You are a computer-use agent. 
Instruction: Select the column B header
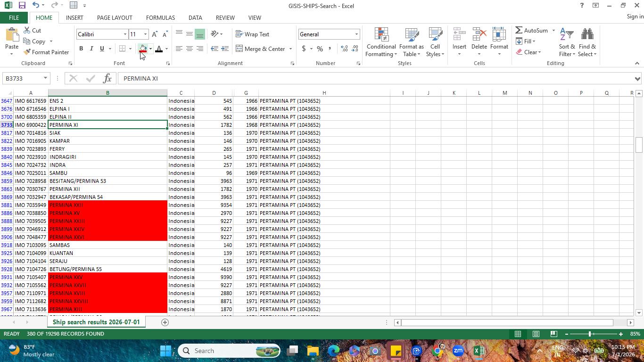[107, 93]
